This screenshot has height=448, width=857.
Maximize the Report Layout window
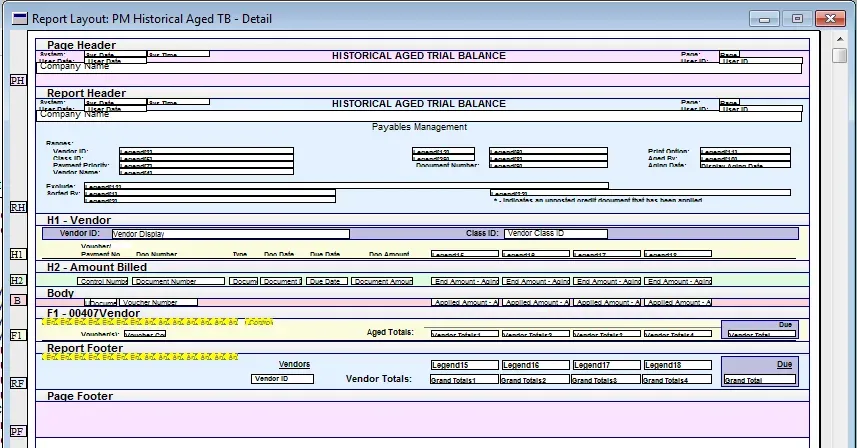click(x=797, y=18)
